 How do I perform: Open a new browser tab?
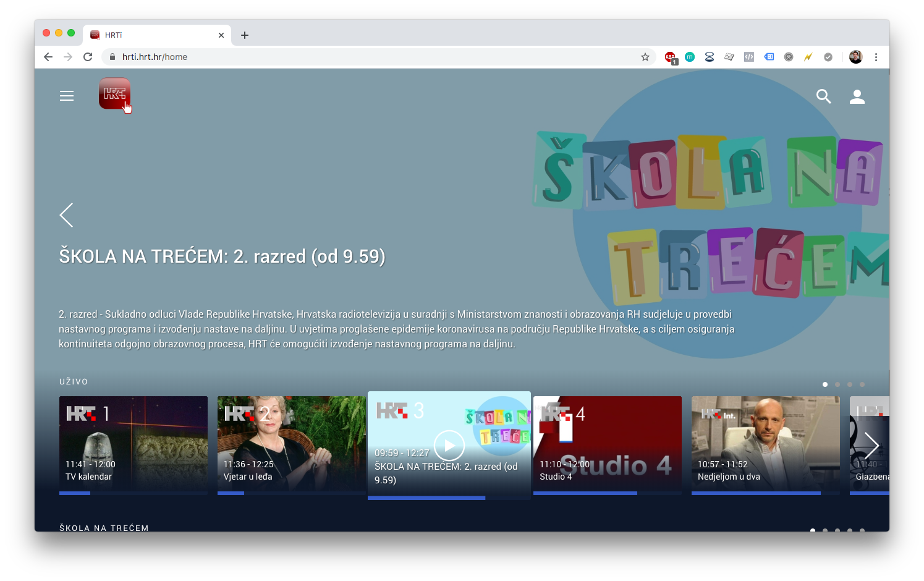(x=245, y=35)
